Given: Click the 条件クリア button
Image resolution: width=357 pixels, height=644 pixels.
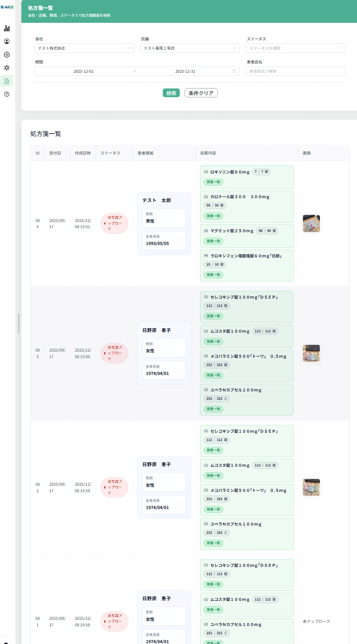Looking at the screenshot, I should (x=201, y=93).
